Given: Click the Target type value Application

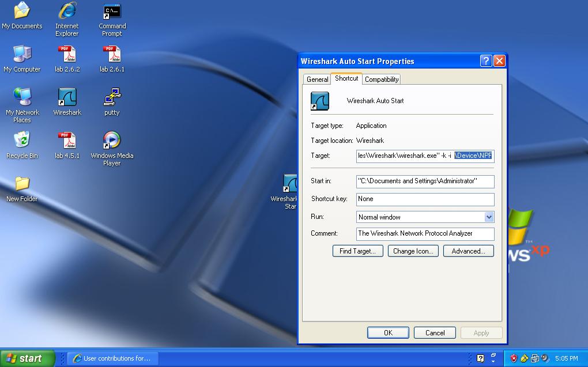Looking at the screenshot, I should (x=371, y=126).
